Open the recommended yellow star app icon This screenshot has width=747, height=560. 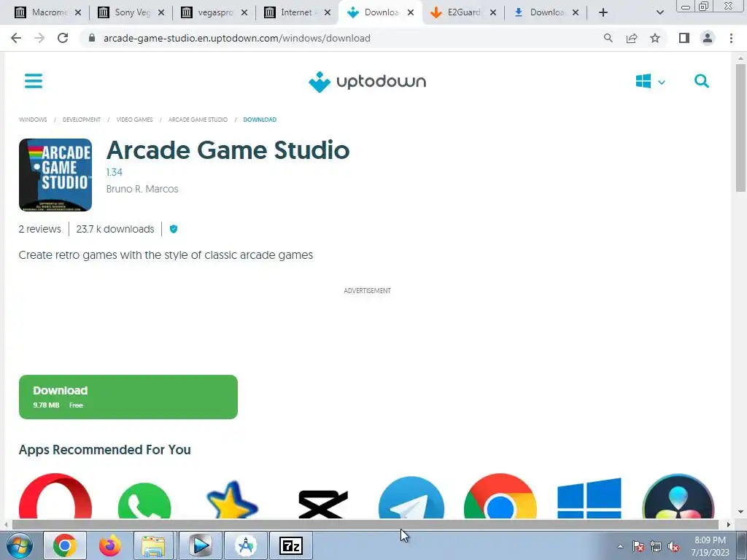233,500
